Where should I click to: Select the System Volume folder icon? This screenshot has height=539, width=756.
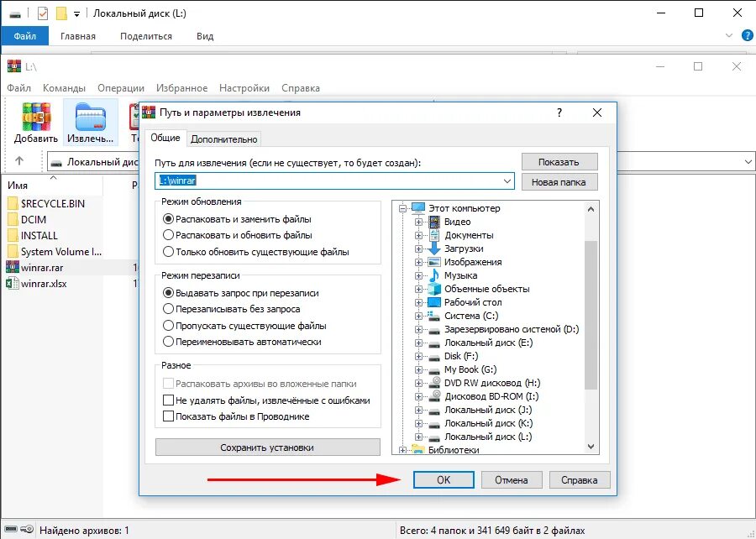point(13,251)
